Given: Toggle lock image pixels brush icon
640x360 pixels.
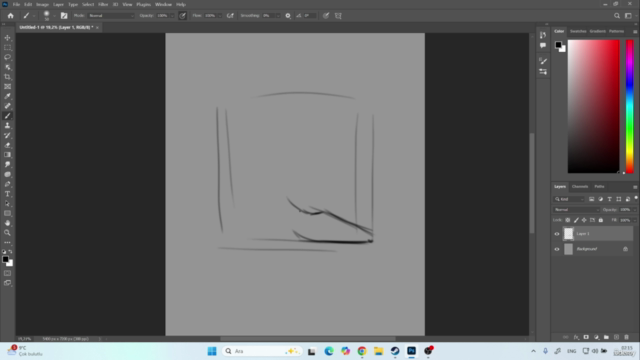Looking at the screenshot, I should pyautogui.click(x=576, y=220).
